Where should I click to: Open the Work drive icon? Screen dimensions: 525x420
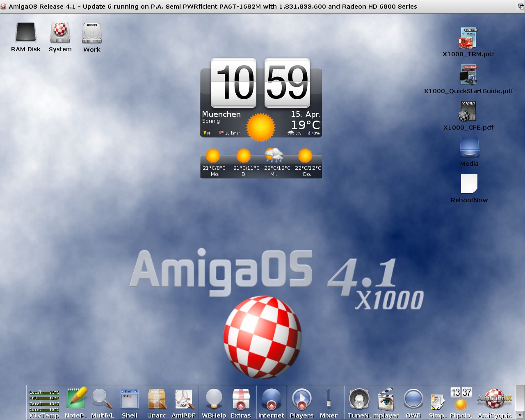[x=92, y=33]
